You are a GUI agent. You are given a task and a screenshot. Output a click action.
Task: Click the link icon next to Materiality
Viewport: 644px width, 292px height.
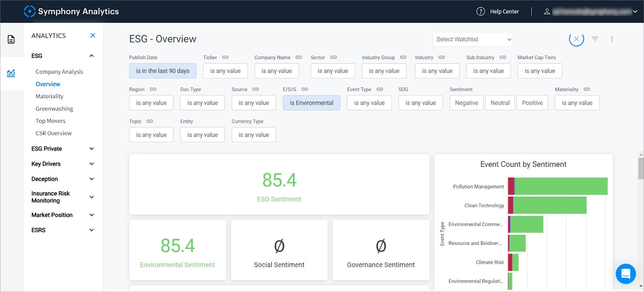coord(587,89)
